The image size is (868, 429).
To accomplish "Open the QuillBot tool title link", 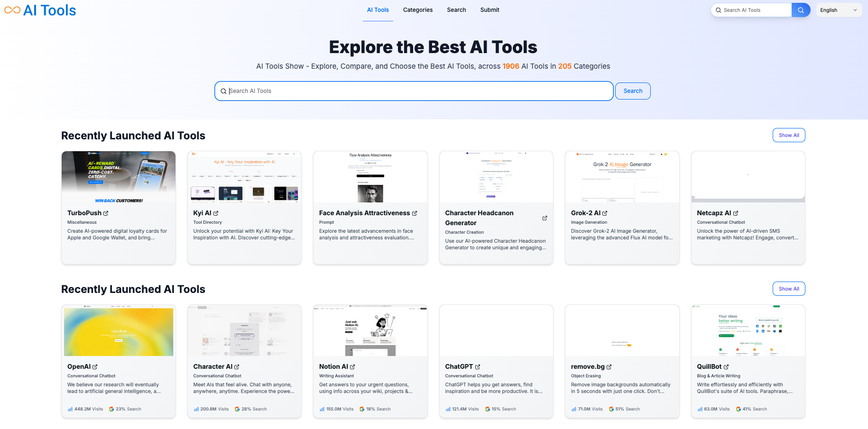I will click(709, 367).
